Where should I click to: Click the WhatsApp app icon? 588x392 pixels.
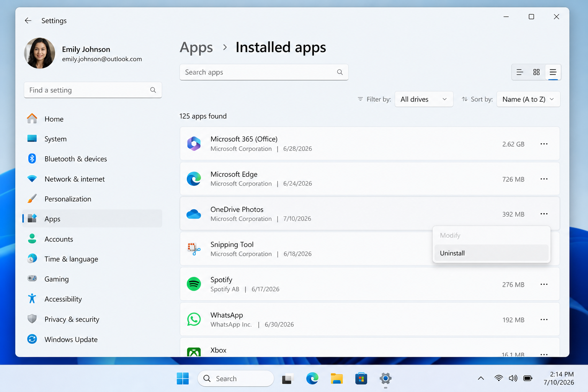[194, 319]
